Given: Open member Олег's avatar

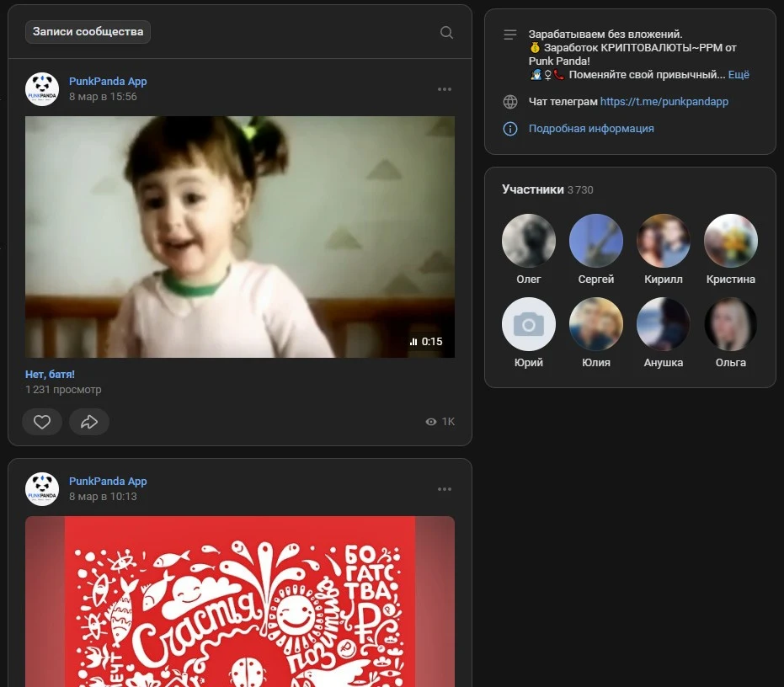Looking at the screenshot, I should pos(529,241).
